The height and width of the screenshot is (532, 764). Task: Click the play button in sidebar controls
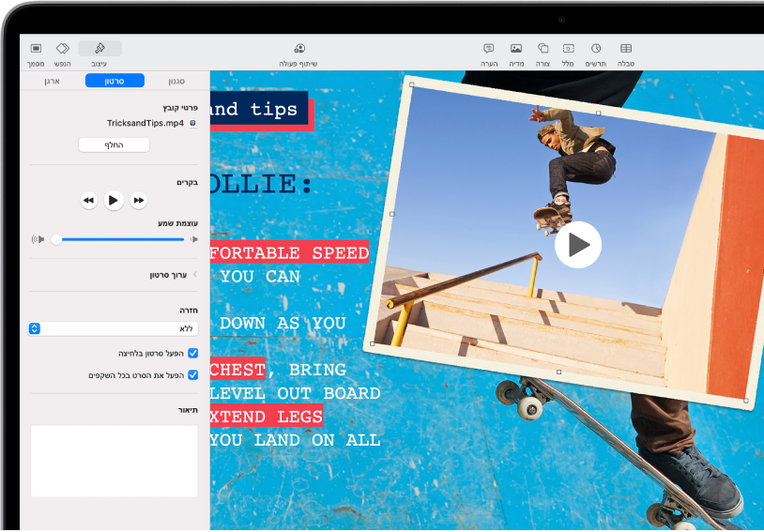[114, 200]
